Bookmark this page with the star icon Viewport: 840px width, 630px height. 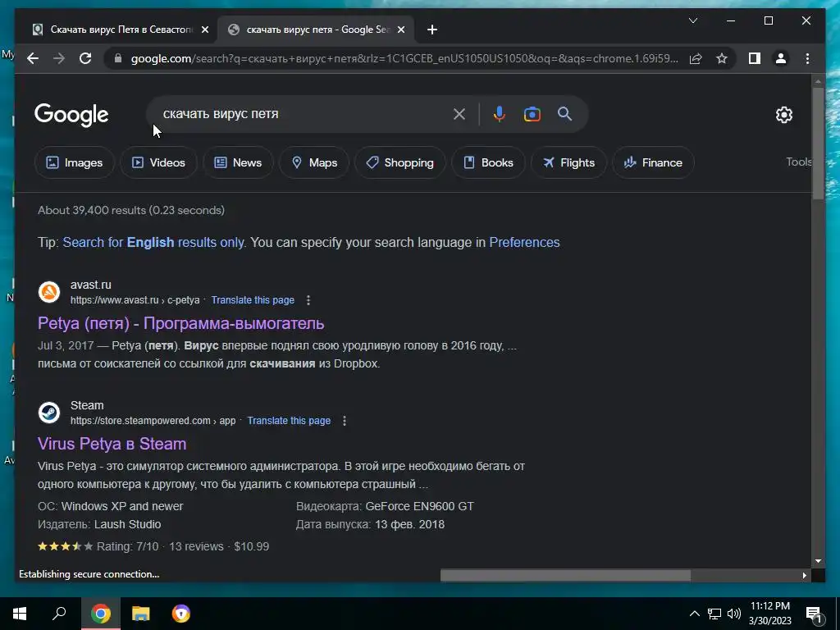(x=722, y=58)
